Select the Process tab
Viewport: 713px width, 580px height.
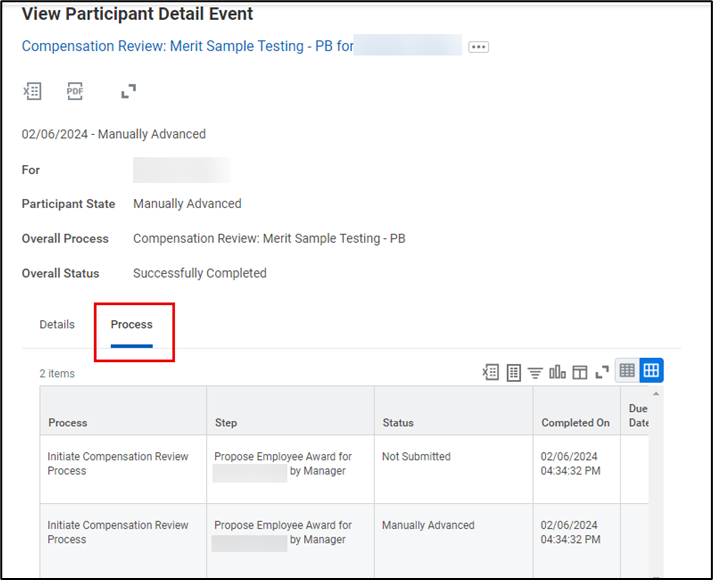pyautogui.click(x=132, y=325)
